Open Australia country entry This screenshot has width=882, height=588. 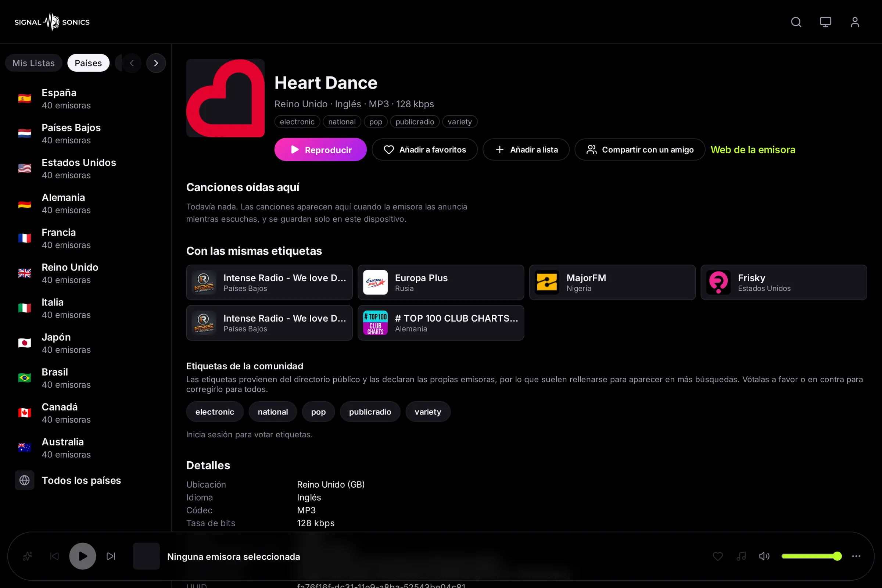(x=86, y=448)
